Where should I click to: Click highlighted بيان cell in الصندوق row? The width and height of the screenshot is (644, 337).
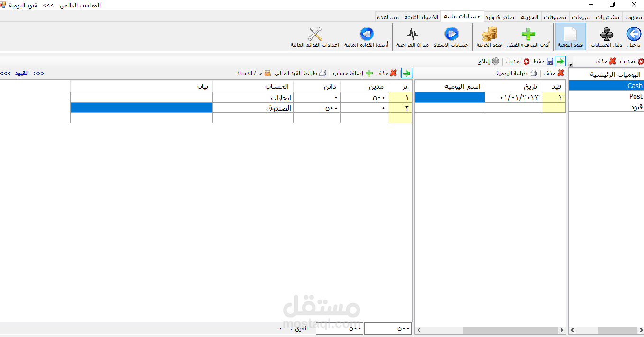click(x=141, y=108)
